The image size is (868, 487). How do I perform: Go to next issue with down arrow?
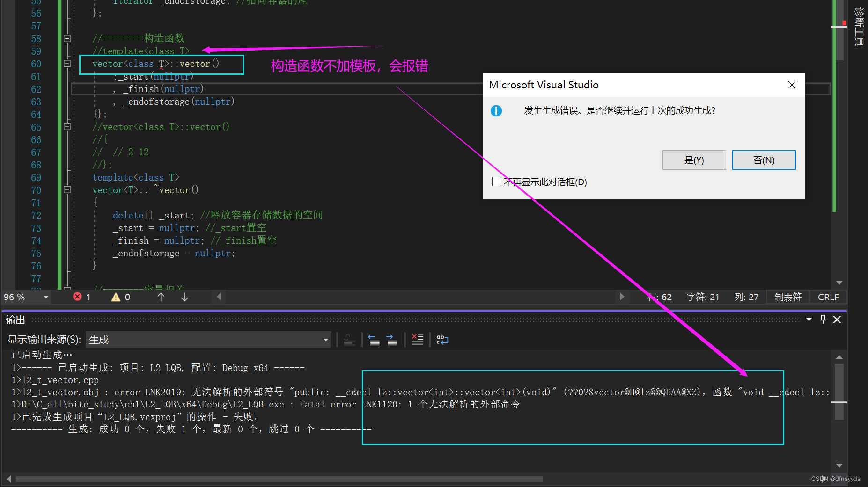(185, 297)
